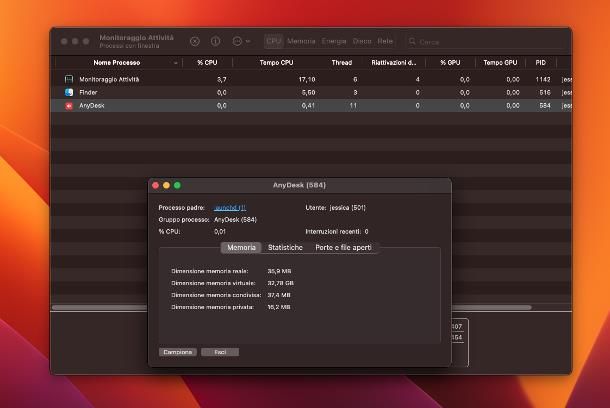
Task: Sort by PID column header
Action: point(540,63)
